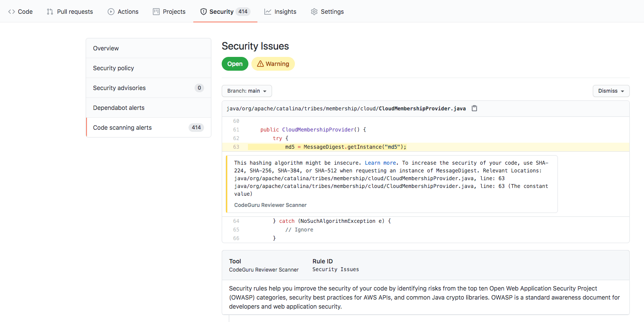The height and width of the screenshot is (322, 644).
Task: Click the Projects board icon
Action: click(155, 11)
